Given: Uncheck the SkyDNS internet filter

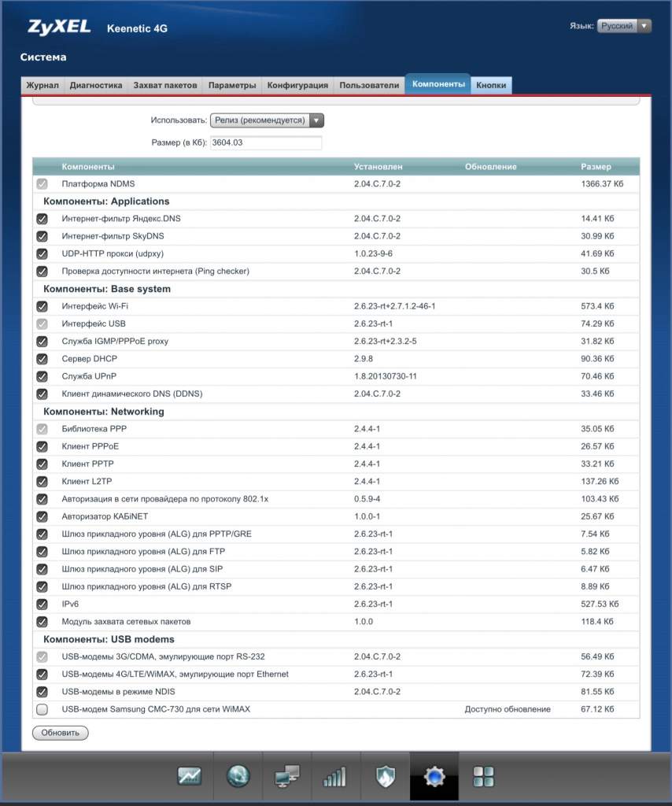Looking at the screenshot, I should [x=42, y=236].
